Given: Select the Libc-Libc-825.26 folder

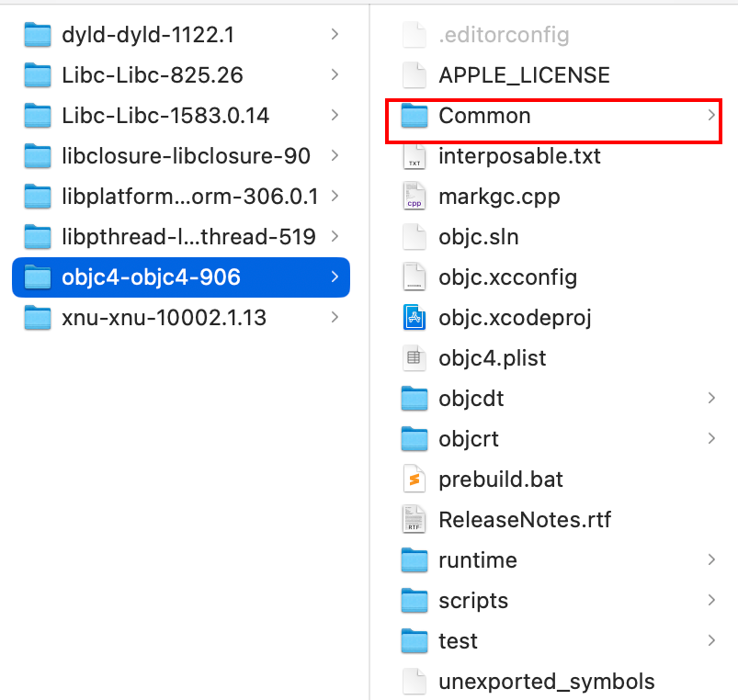Looking at the screenshot, I should [x=153, y=75].
